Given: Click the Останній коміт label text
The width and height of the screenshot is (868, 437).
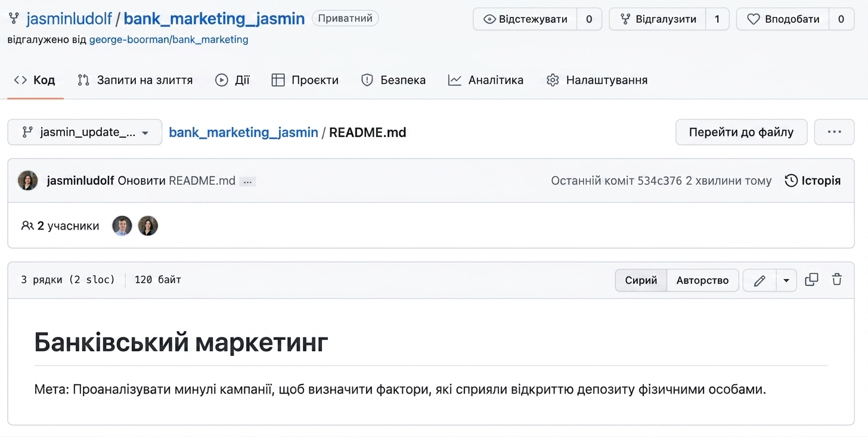Looking at the screenshot, I should click(x=593, y=181).
